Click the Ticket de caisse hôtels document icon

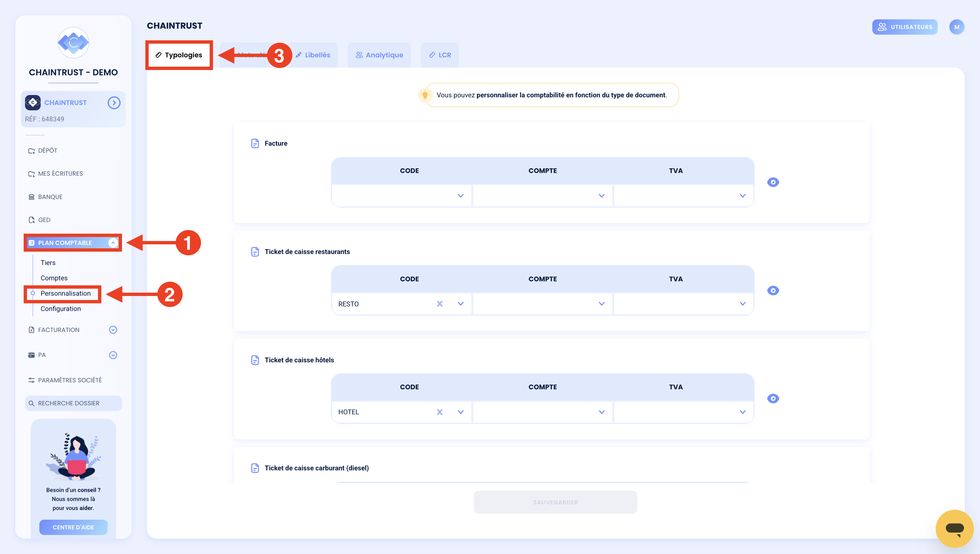pos(255,360)
